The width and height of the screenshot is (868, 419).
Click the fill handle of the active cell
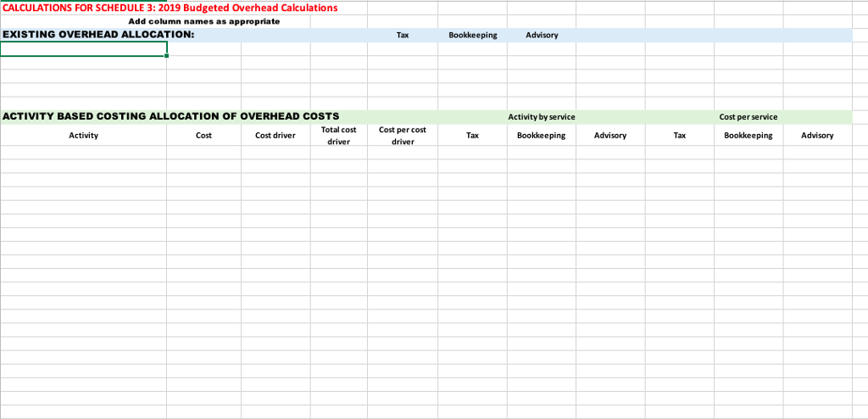[x=167, y=56]
